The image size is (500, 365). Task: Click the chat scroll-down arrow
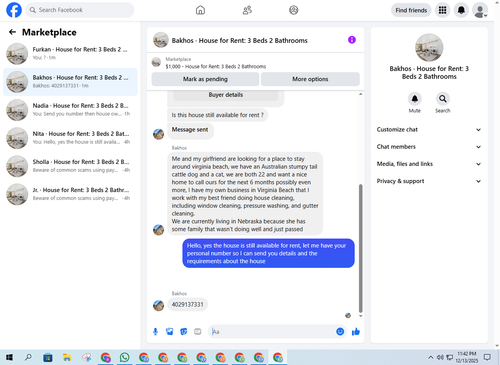pyautogui.click(x=360, y=316)
